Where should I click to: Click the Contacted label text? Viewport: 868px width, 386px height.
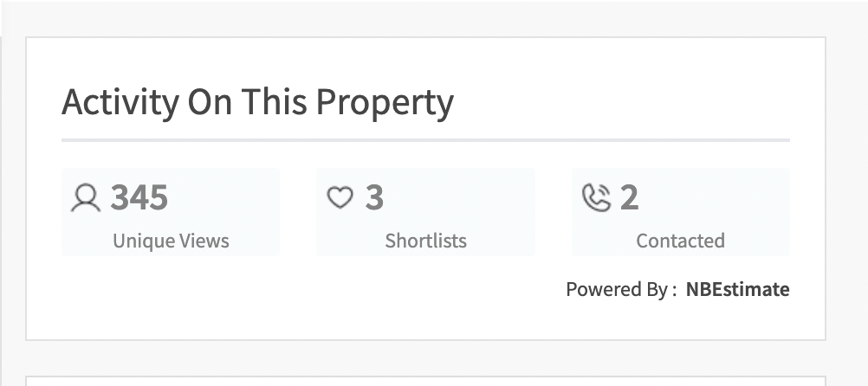[680, 241]
